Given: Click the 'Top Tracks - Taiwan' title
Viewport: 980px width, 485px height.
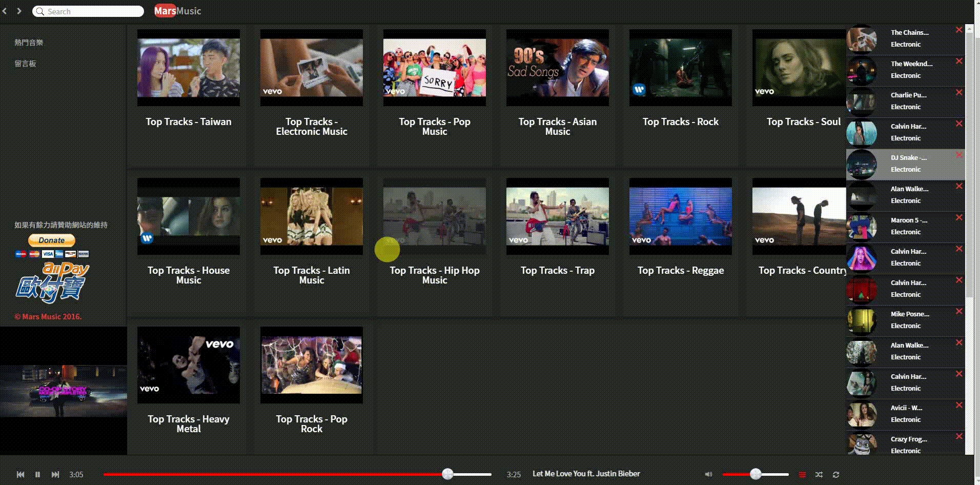Looking at the screenshot, I should tap(189, 122).
